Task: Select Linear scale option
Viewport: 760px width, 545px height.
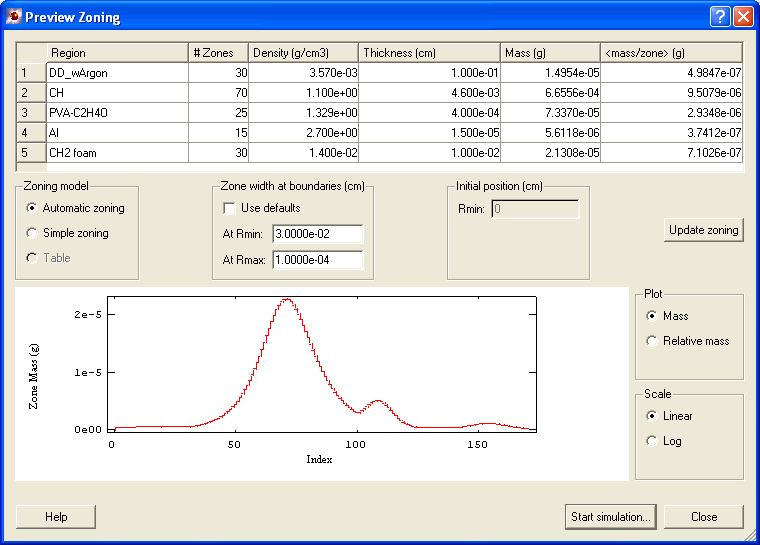Action: (x=653, y=416)
